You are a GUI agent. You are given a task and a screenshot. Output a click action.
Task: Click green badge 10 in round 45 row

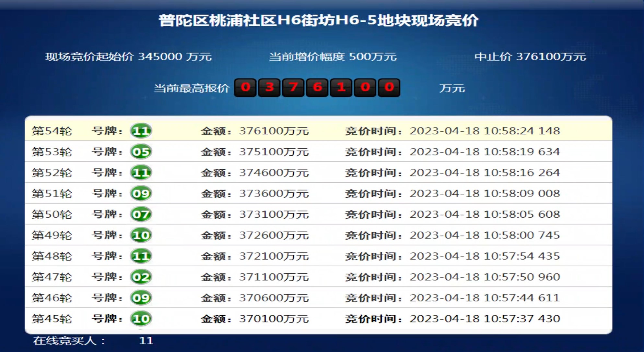(141, 319)
